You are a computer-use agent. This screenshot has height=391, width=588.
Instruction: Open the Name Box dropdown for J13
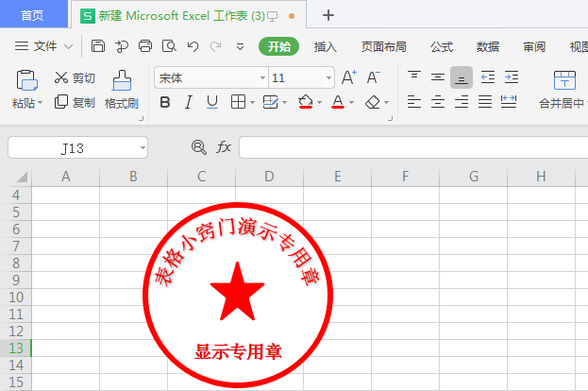pos(142,148)
